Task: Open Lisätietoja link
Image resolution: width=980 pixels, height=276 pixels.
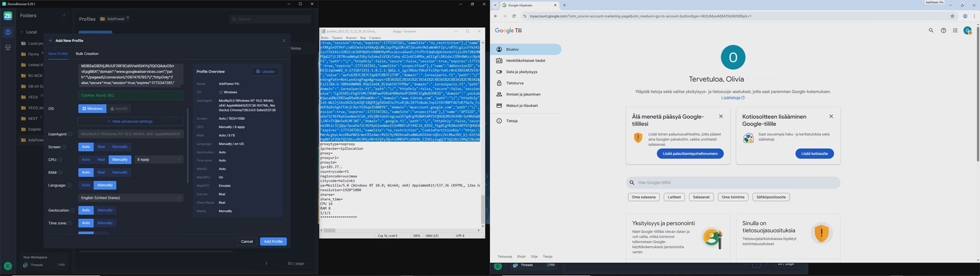Action: click(x=732, y=98)
